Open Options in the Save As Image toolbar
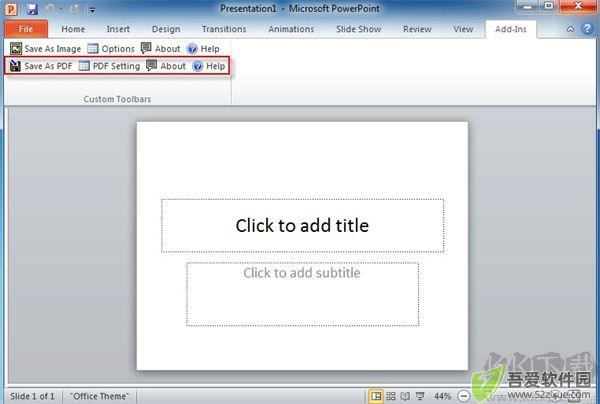 point(111,49)
